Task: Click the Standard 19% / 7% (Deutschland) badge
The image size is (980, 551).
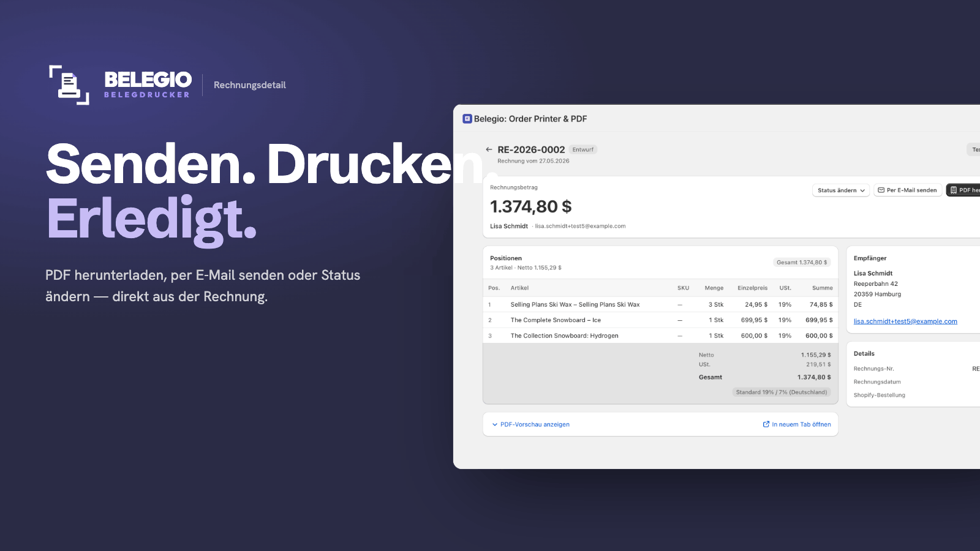Action: tap(782, 392)
